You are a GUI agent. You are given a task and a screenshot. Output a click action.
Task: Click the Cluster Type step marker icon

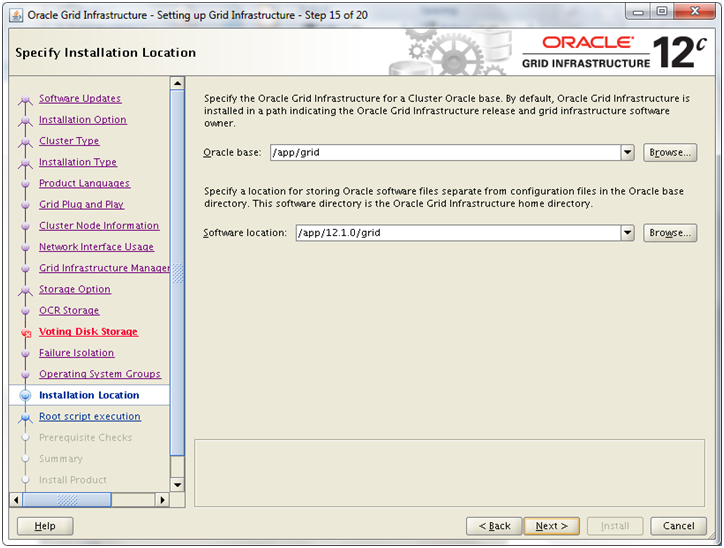tap(25, 142)
